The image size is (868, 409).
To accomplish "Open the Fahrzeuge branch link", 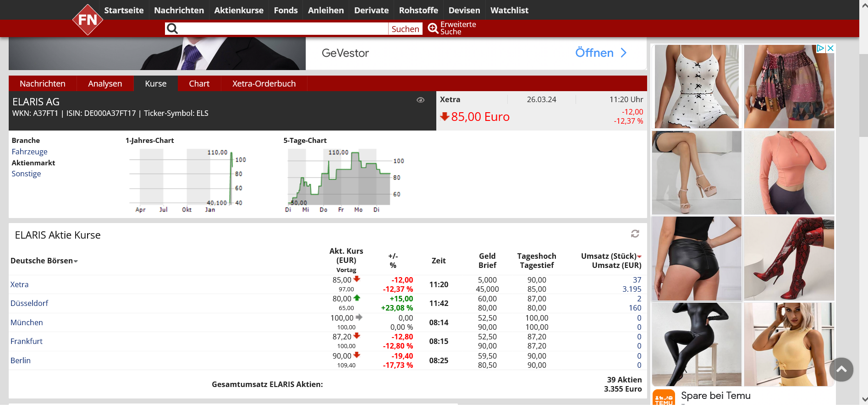I will tap(29, 152).
